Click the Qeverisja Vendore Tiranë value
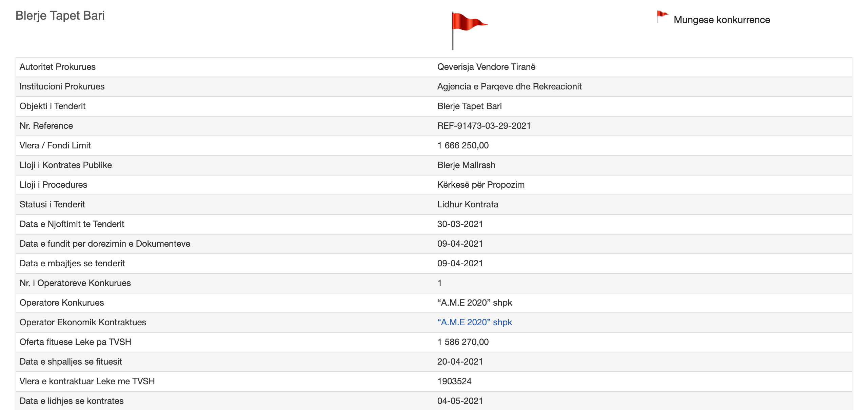The width and height of the screenshot is (868, 410). pyautogui.click(x=486, y=67)
